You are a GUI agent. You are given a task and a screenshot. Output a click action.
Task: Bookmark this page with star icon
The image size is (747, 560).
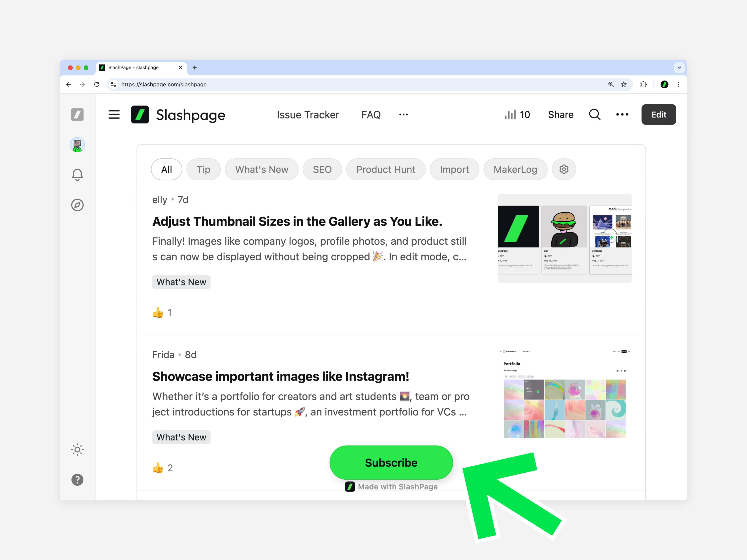coord(624,84)
